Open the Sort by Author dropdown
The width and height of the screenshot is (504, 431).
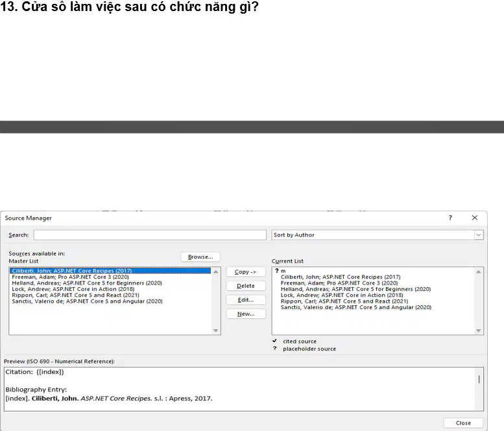pos(478,235)
